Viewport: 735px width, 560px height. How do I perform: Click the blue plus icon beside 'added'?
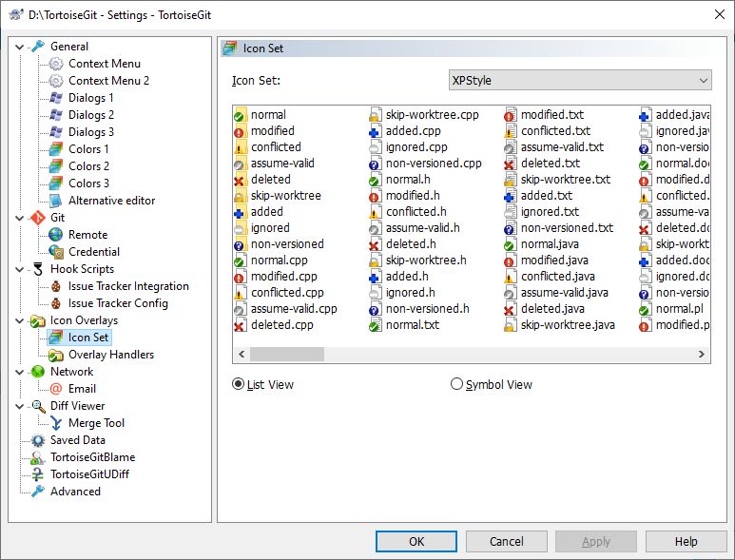240,212
